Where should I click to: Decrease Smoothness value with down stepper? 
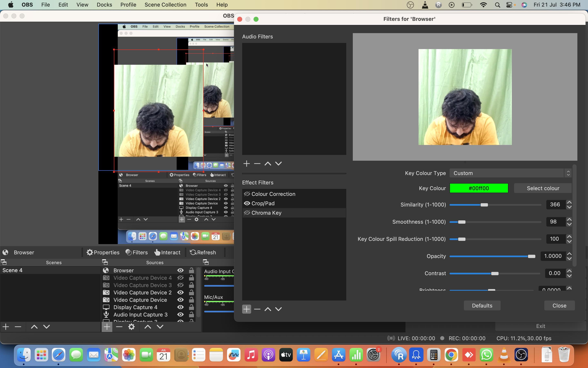569,224
